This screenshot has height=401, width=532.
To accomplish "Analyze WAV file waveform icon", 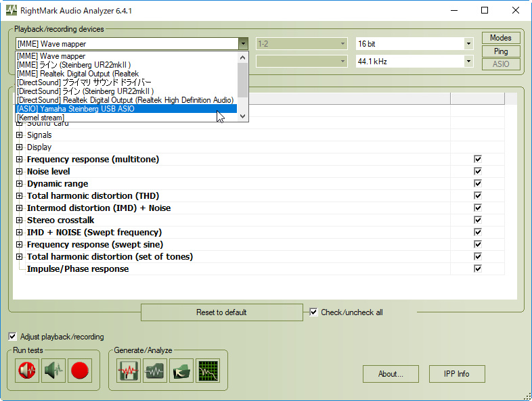I will [x=155, y=371].
